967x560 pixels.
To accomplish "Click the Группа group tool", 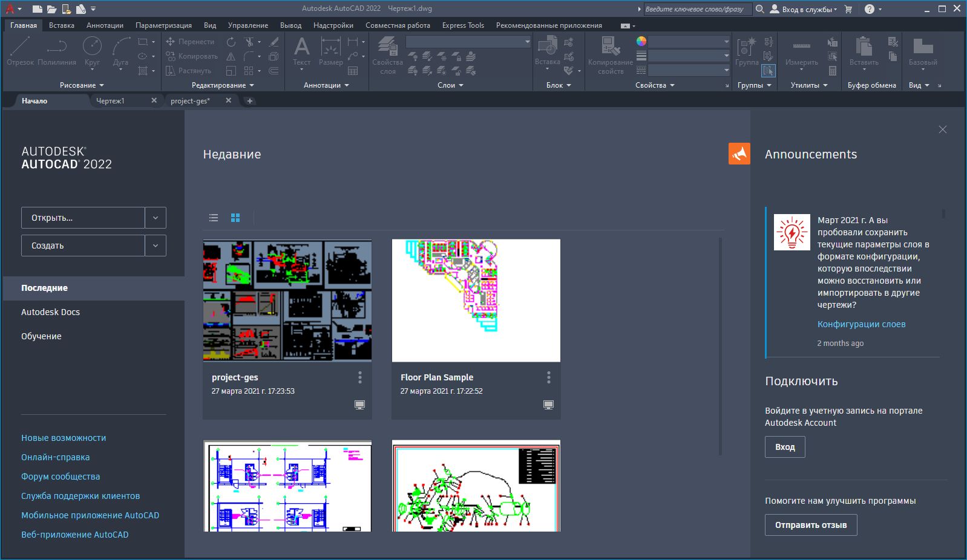I will click(x=747, y=51).
